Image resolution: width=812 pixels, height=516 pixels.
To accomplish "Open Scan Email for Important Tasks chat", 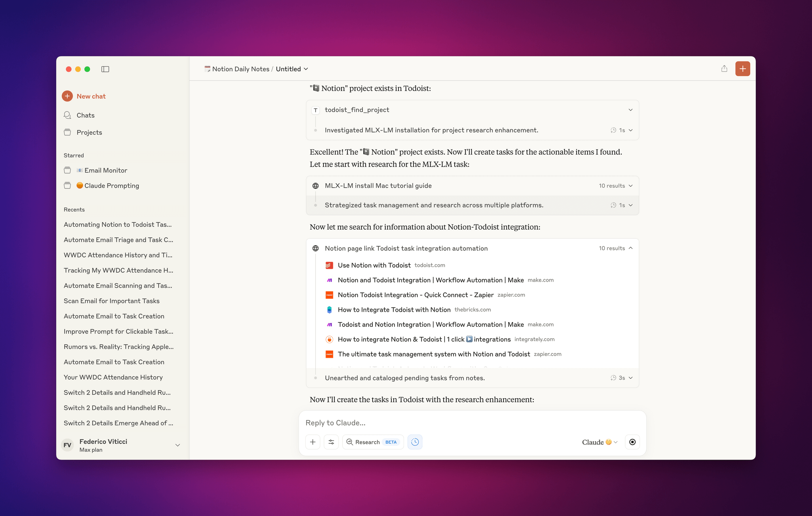I will 111,301.
